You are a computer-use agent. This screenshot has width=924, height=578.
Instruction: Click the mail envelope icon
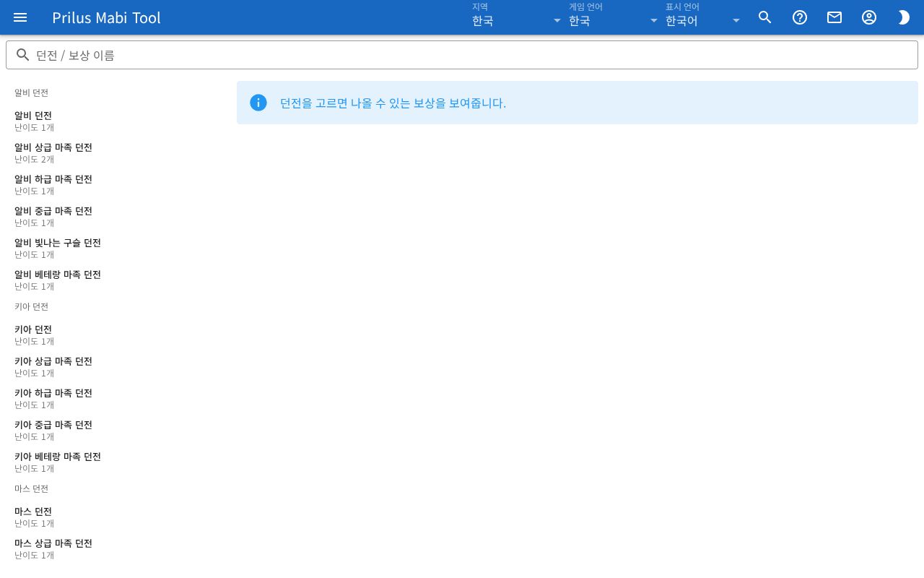834,17
